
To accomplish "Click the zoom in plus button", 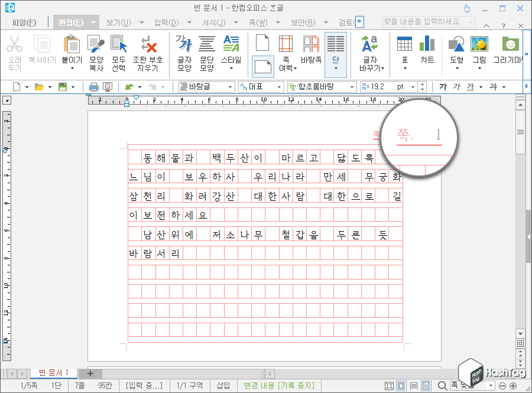I will [513, 385].
